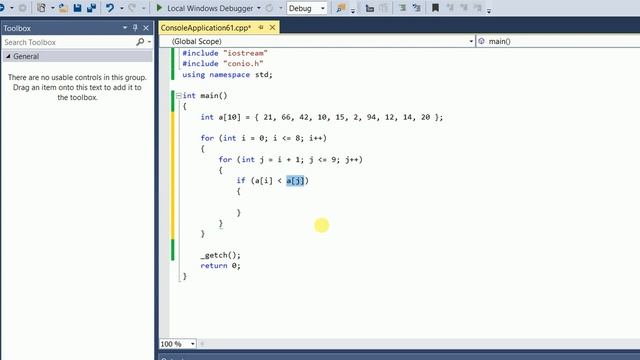Viewport: 640px width, 360px height.
Task: Click the outer for loop with i <= 8
Action: [264, 138]
